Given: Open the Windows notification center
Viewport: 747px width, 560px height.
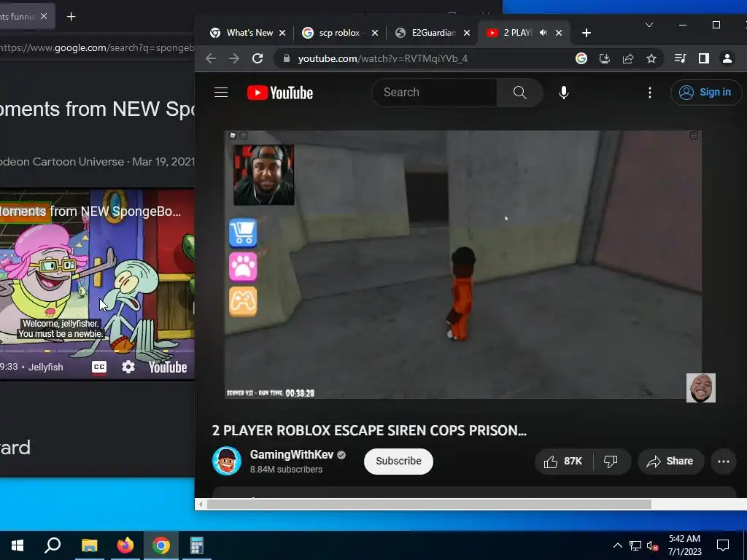Looking at the screenshot, I should point(723,545).
